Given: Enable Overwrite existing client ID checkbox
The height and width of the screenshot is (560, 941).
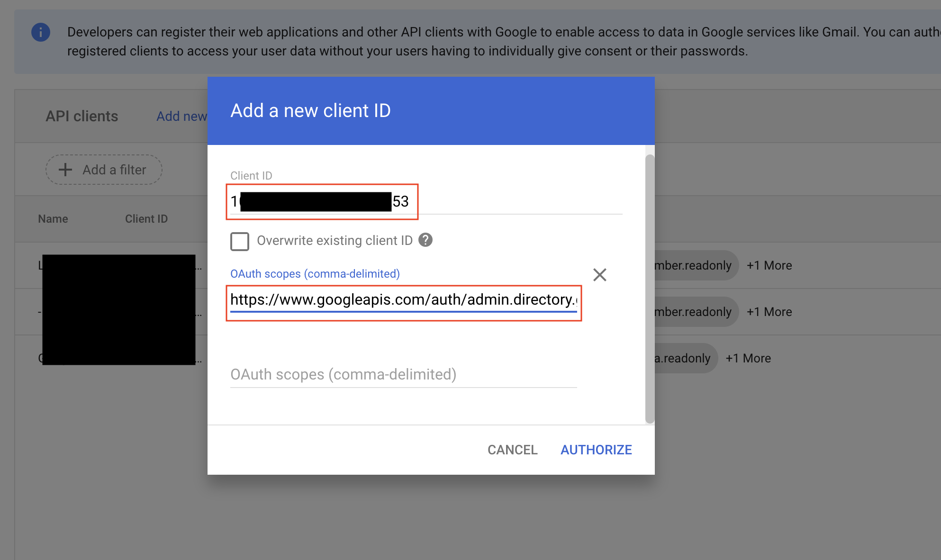Looking at the screenshot, I should click(x=240, y=241).
